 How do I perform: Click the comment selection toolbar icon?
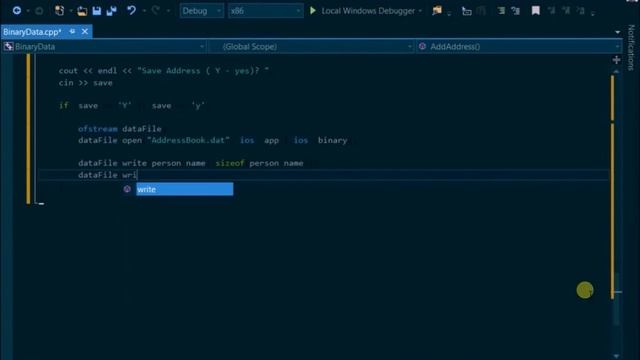pyautogui.click(x=467, y=11)
